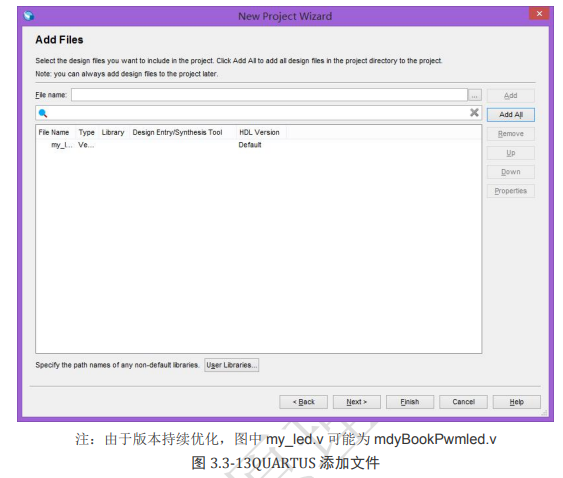
Task: Click the Quartus globe icon in title bar
Action: click(x=29, y=16)
